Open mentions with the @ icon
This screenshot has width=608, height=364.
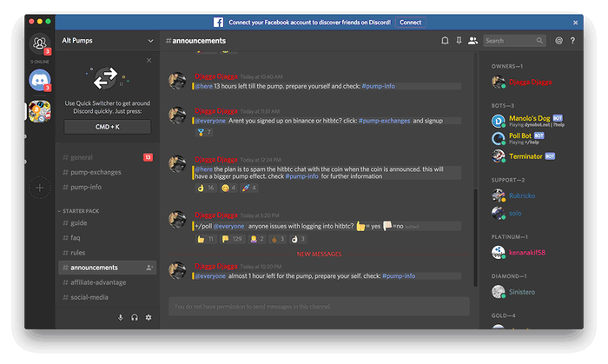(x=558, y=41)
